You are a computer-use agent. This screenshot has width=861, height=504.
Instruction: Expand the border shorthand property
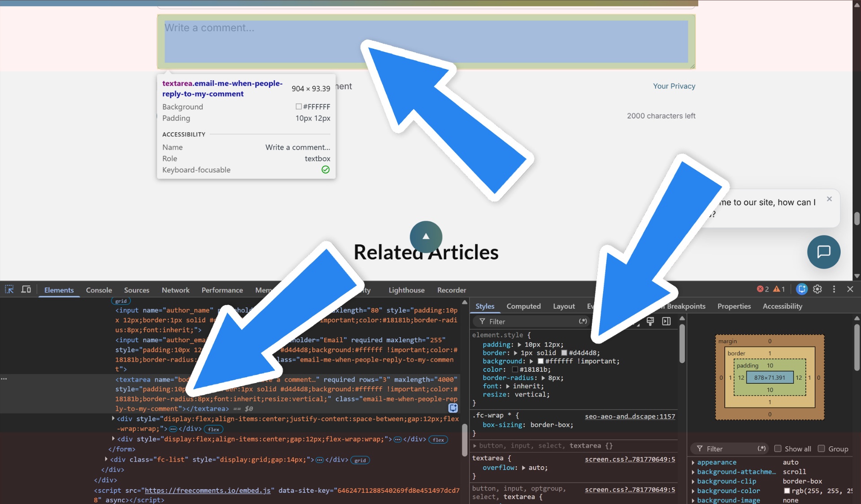(x=515, y=353)
